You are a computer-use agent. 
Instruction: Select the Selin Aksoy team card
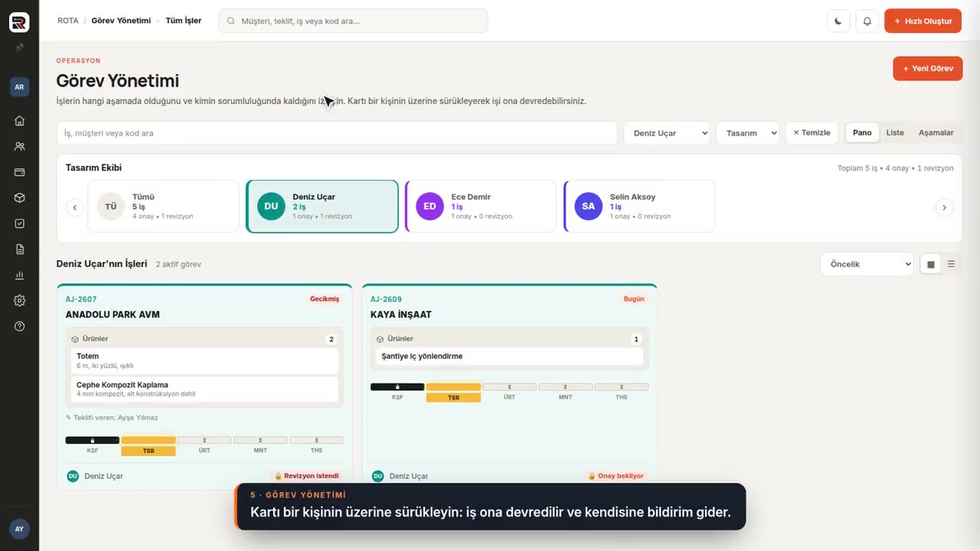click(639, 206)
